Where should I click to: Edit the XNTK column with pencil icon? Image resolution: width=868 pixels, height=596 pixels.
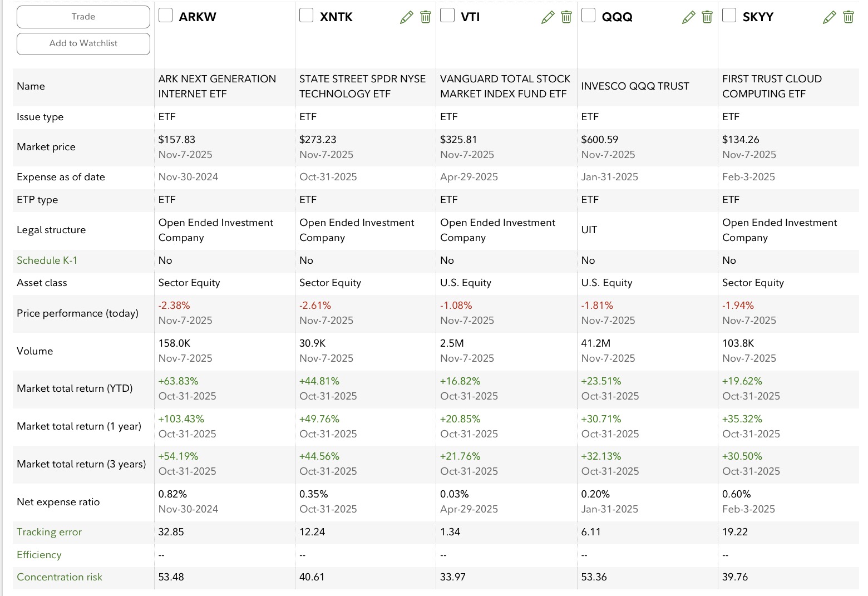[407, 17]
